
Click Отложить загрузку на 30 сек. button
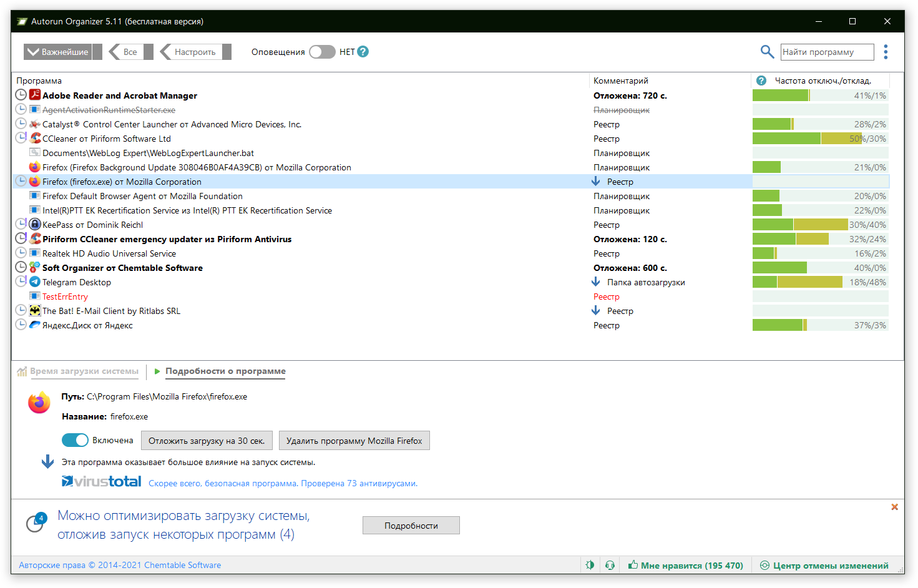tap(207, 441)
